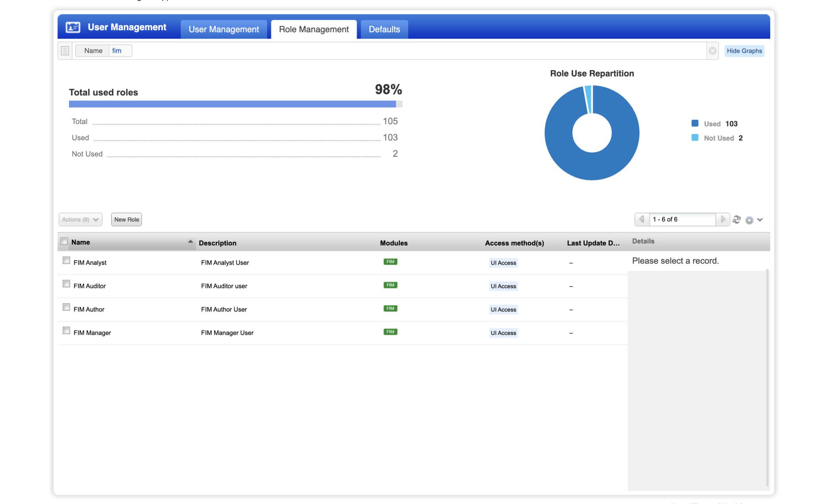The height and width of the screenshot is (504, 813).
Task: Click the Hide Graphs button
Action: pos(744,51)
